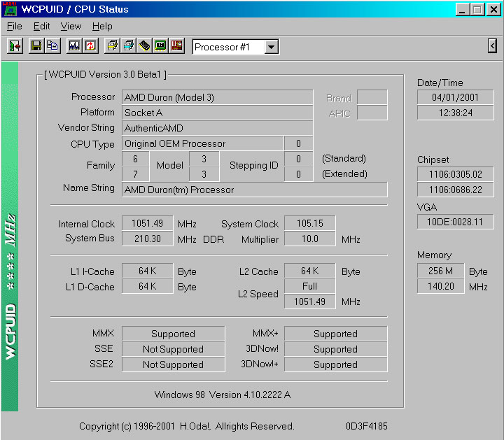Screen dimensions: 504x440
Task: Click the Vendor String AuthenticAMD
Action: [x=217, y=128]
